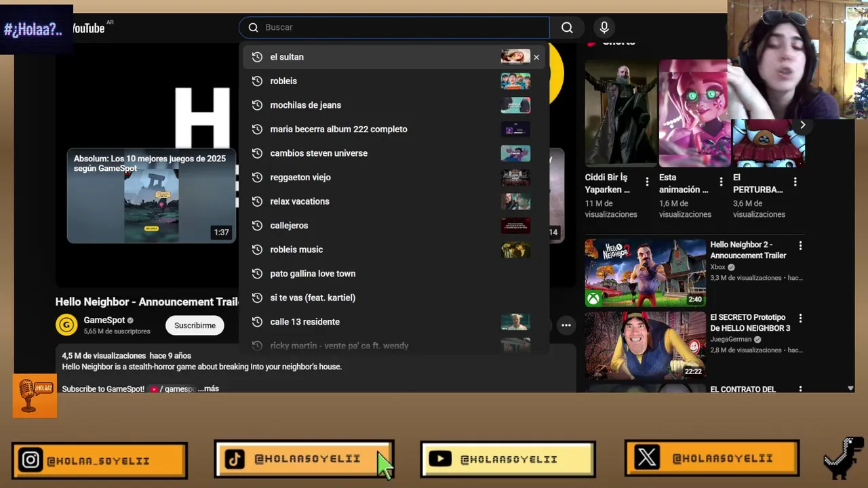
Task: Click the thumbnail beside the 'el sultan' suggestion
Action: tap(515, 57)
